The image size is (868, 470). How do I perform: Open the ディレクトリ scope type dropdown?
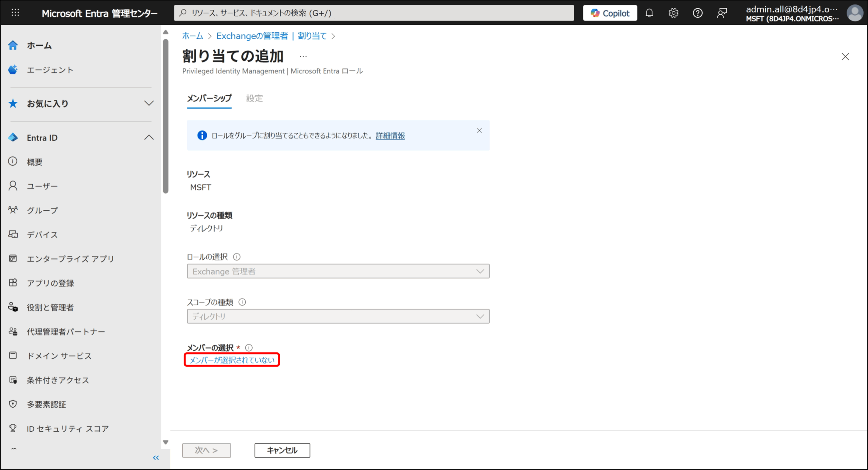tap(338, 316)
